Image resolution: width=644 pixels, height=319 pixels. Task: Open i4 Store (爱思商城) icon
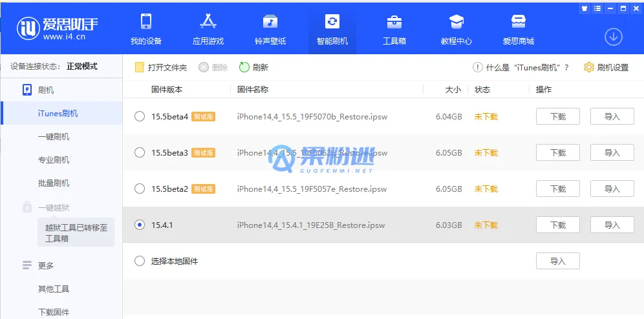(x=519, y=21)
